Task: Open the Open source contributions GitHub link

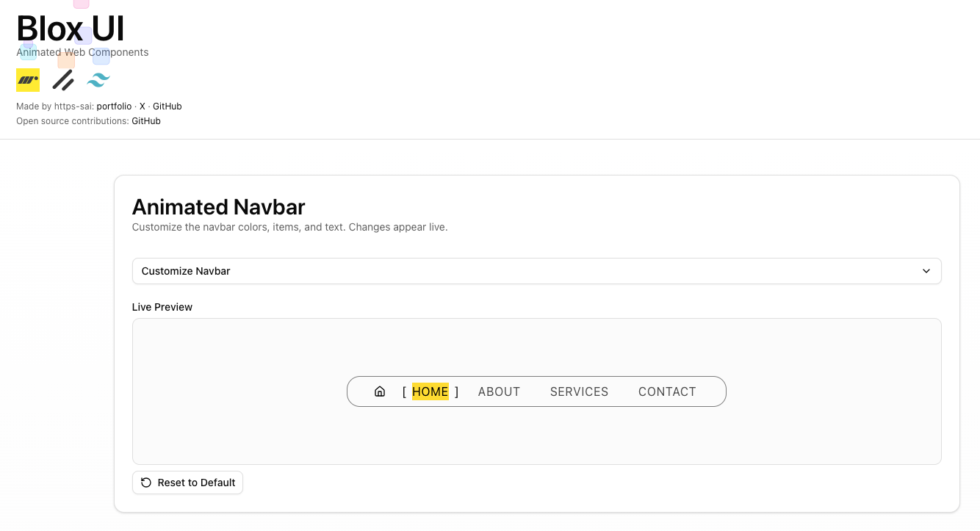Action: click(145, 120)
